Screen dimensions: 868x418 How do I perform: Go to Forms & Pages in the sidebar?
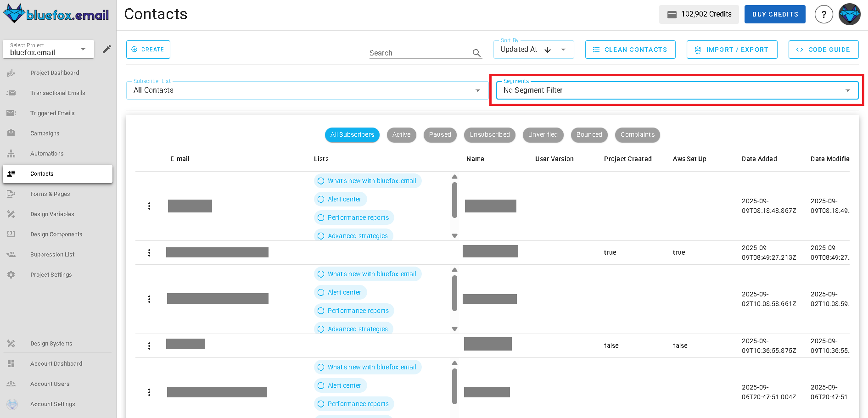click(50, 194)
